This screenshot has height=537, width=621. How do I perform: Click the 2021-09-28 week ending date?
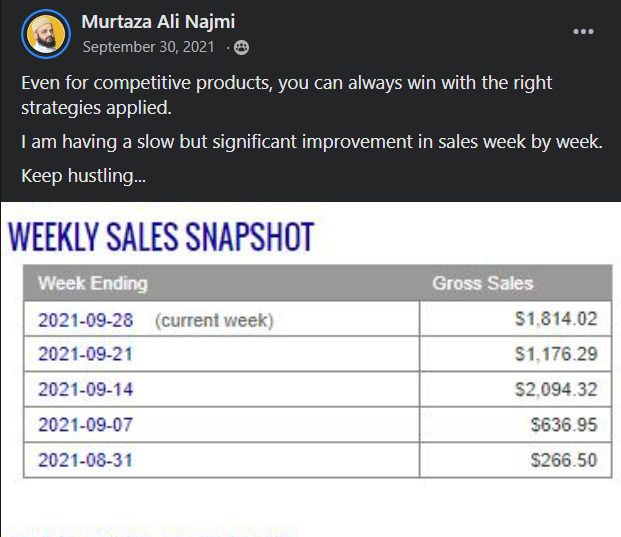click(x=86, y=320)
